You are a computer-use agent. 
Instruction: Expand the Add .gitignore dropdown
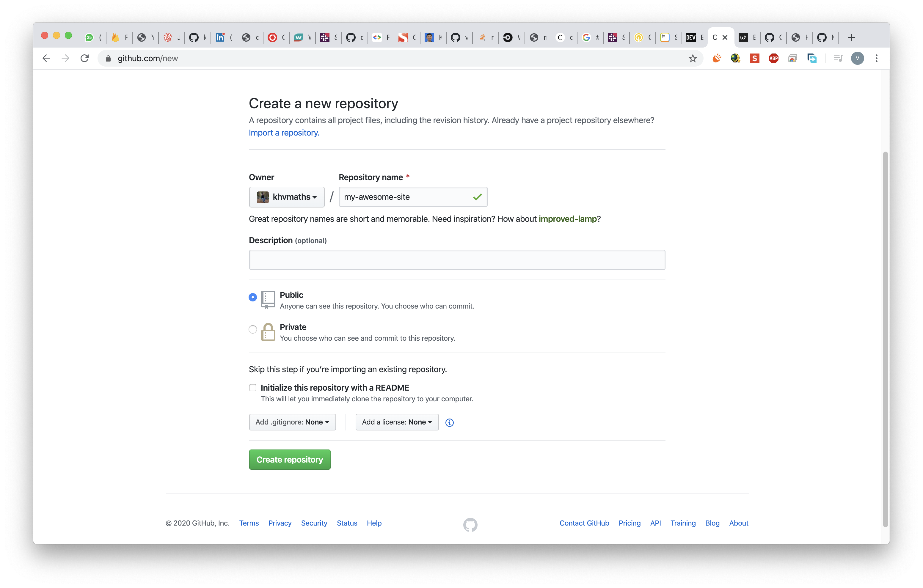point(292,422)
